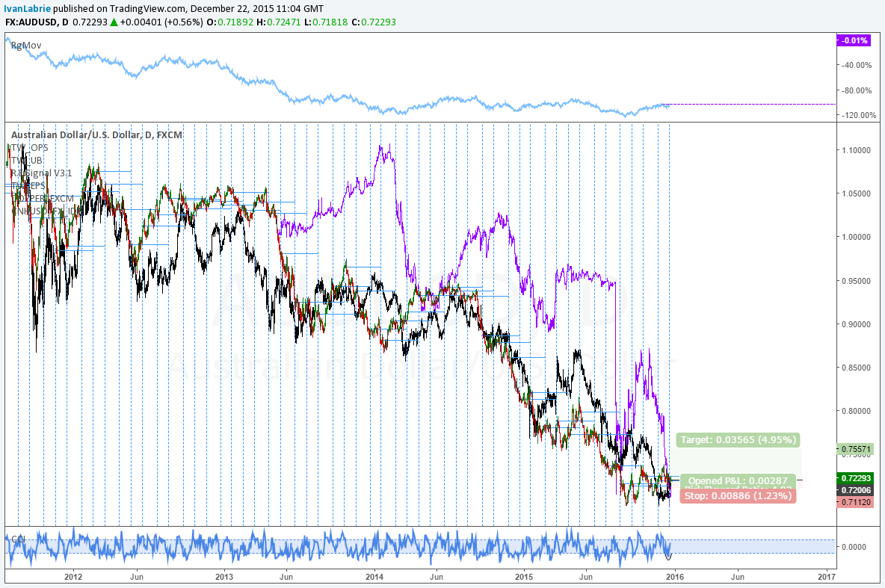
Task: Select the CCI indicator label
Action: (19, 539)
